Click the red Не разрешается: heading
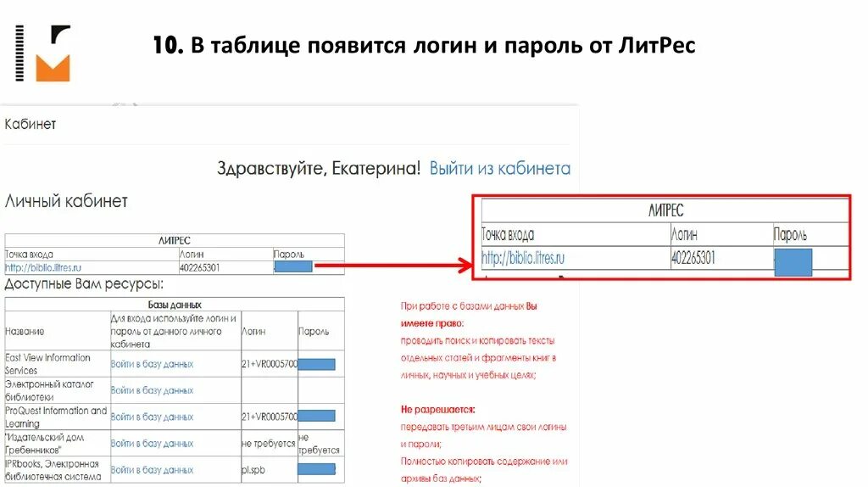Screen dimensions: 868x487 (x=438, y=410)
